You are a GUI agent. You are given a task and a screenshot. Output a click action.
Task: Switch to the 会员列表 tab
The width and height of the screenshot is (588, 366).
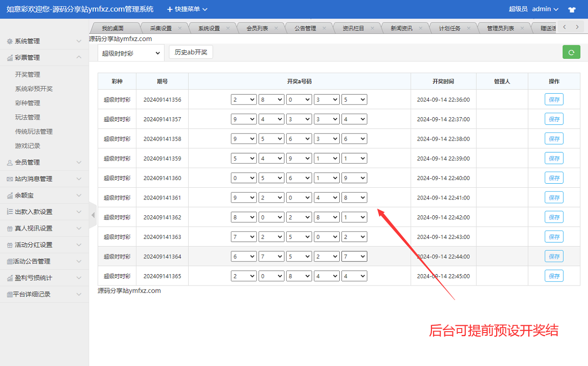point(257,28)
